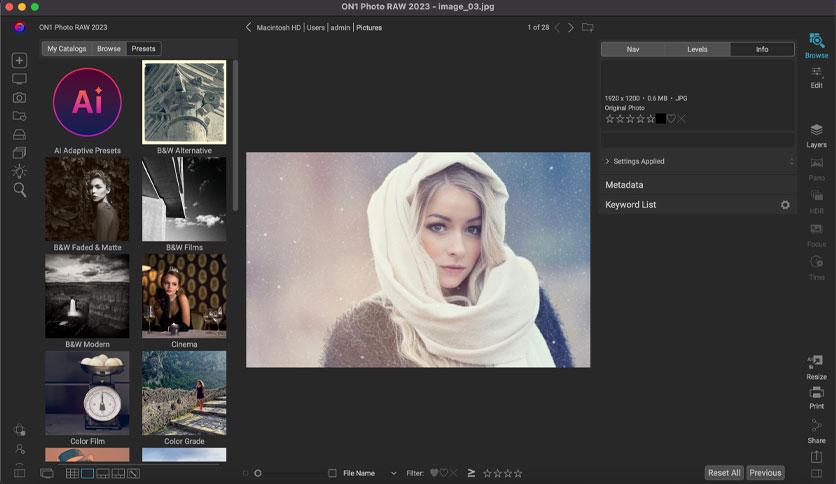Click Macintosh HD in path
Viewport: 836px width, 484px height.
[278, 27]
